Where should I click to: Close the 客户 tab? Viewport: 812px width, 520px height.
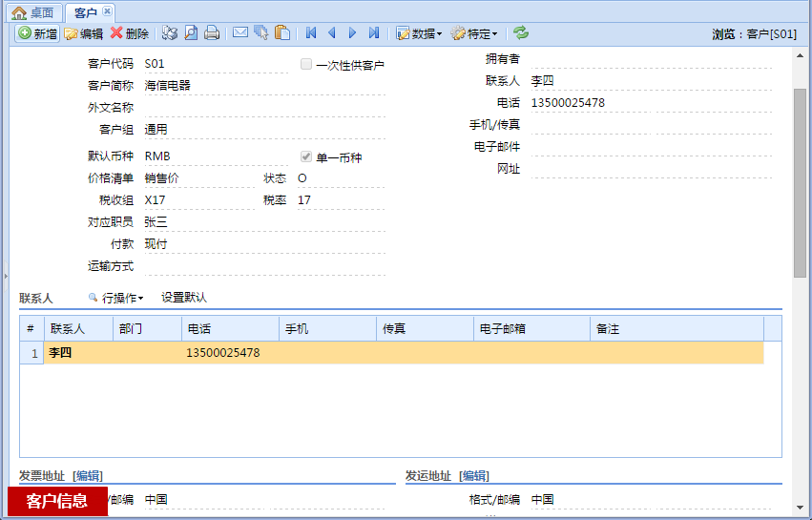[107, 10]
